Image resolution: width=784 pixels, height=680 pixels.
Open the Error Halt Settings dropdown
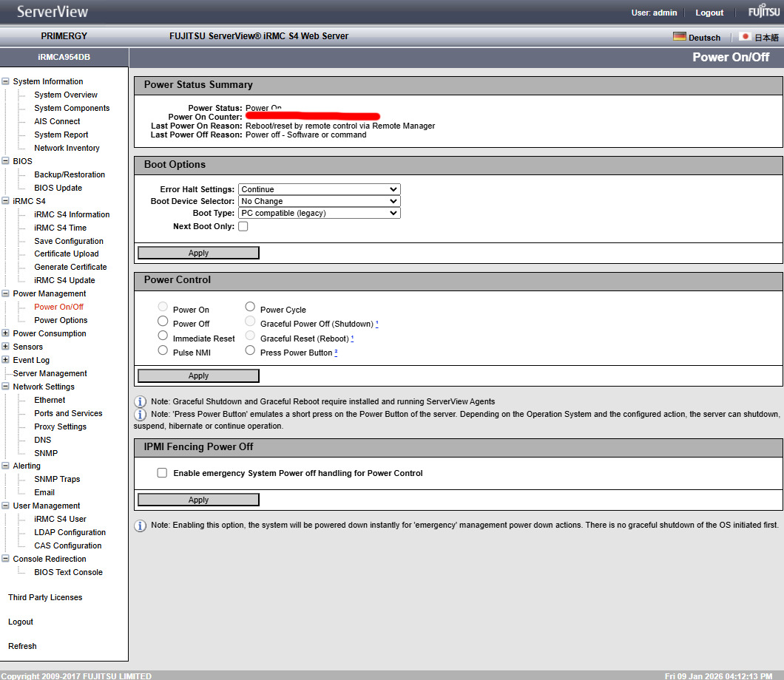click(x=319, y=189)
